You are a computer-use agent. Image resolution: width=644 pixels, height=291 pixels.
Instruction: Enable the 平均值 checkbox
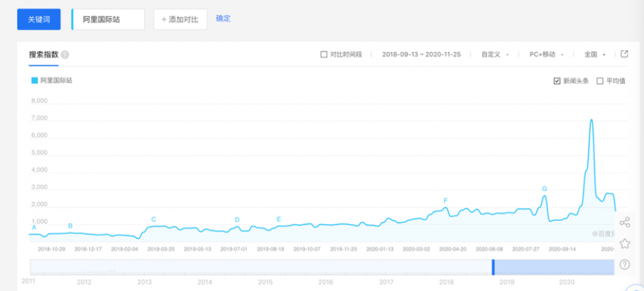pos(600,81)
